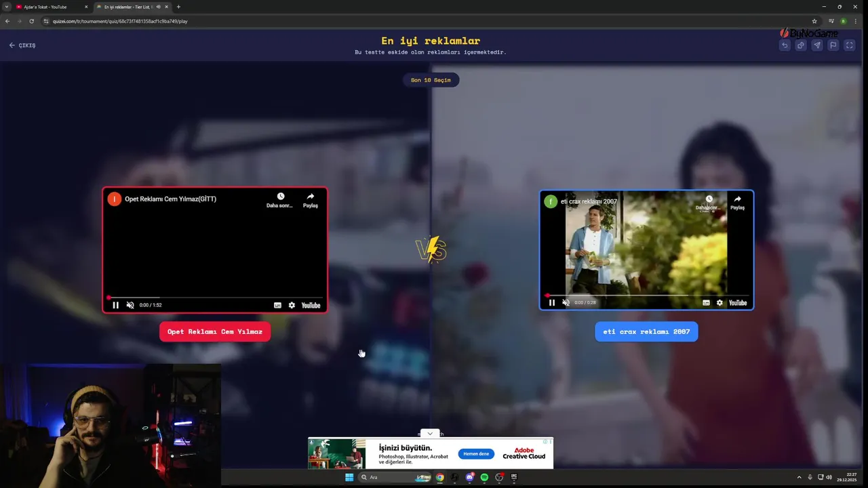The image size is (868, 488).
Task: Close the En iyi reklamlar tab
Action: pos(166,7)
